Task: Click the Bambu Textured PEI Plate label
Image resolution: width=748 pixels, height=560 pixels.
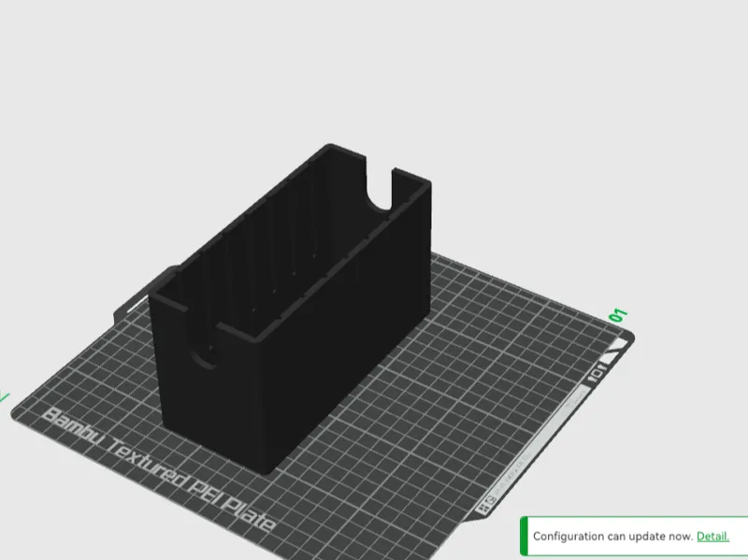Action: pos(159,469)
